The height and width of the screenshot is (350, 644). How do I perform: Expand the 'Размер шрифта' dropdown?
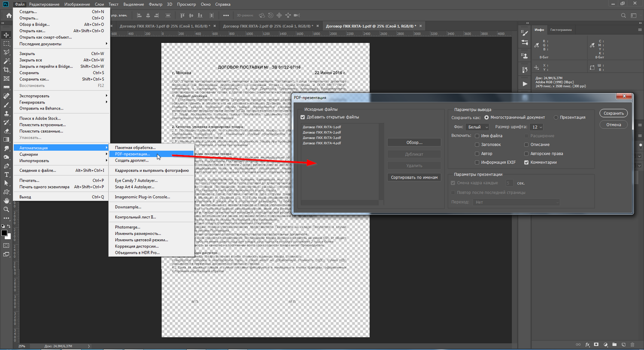pyautogui.click(x=537, y=127)
